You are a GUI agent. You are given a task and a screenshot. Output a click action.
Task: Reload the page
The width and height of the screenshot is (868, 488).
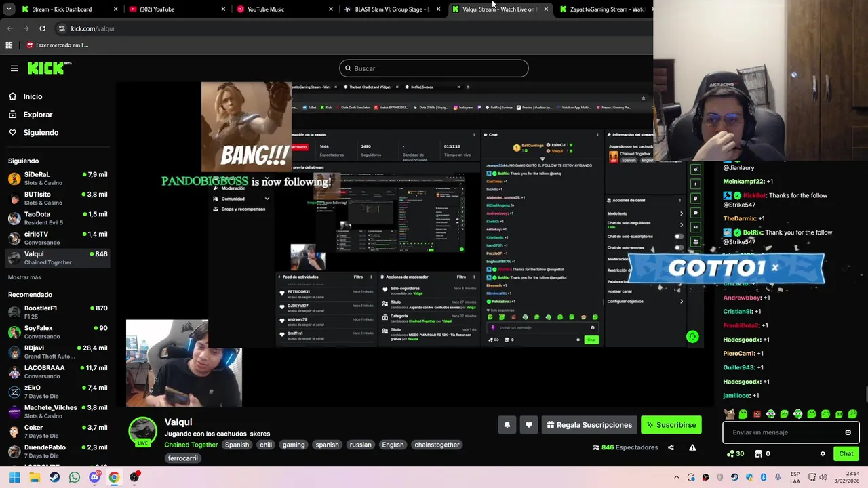pyautogui.click(x=42, y=28)
